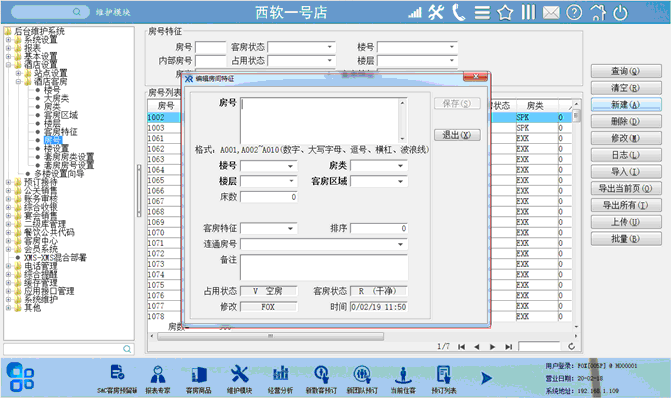The height and width of the screenshot is (398, 671).
Task: Open 报表专家 icon in bottom toolbar
Action: 158,378
